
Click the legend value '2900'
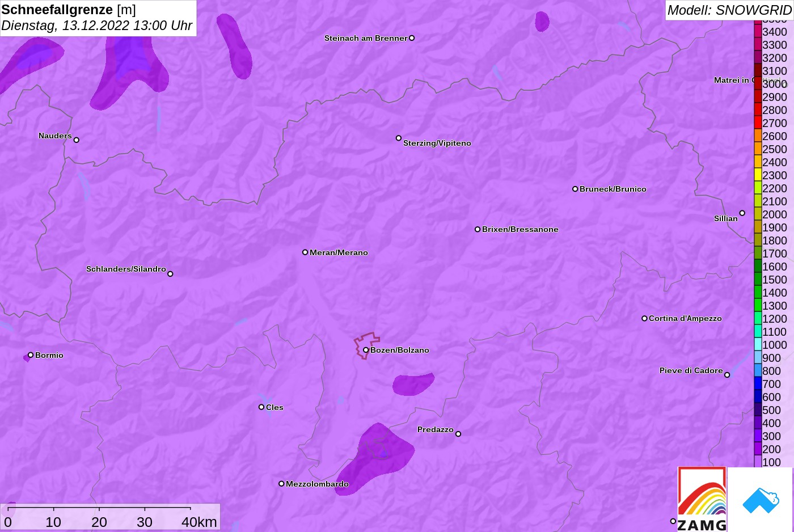775,97
